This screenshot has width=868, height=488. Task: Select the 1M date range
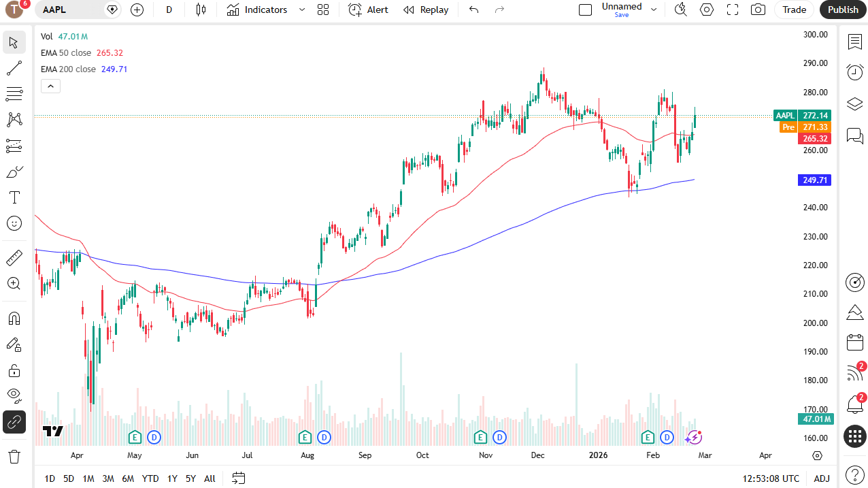pyautogui.click(x=88, y=478)
